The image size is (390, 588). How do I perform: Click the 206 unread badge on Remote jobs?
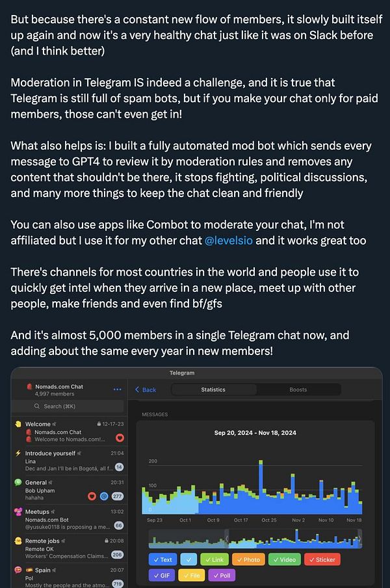point(117,554)
